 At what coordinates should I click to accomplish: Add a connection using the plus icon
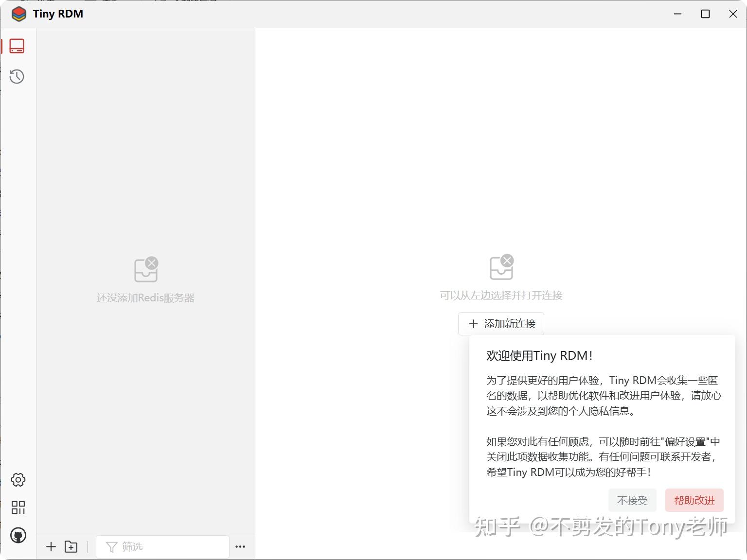click(51, 546)
